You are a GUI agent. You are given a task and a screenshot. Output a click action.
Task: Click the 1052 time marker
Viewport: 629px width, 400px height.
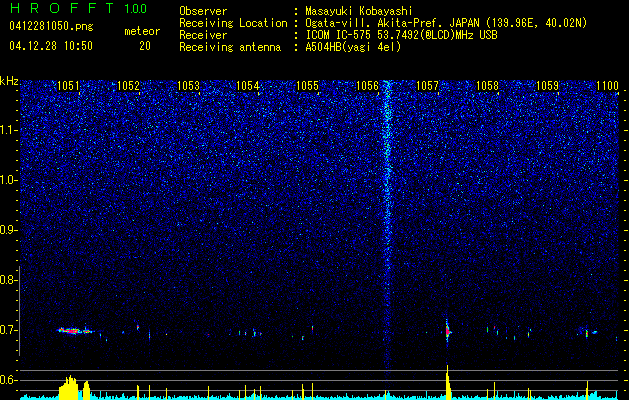coord(128,86)
